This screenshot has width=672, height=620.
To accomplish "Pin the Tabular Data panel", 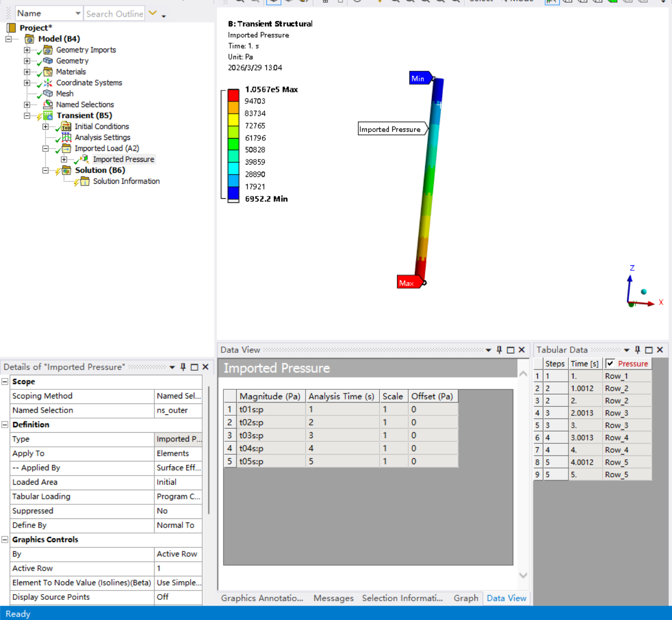I will point(637,350).
